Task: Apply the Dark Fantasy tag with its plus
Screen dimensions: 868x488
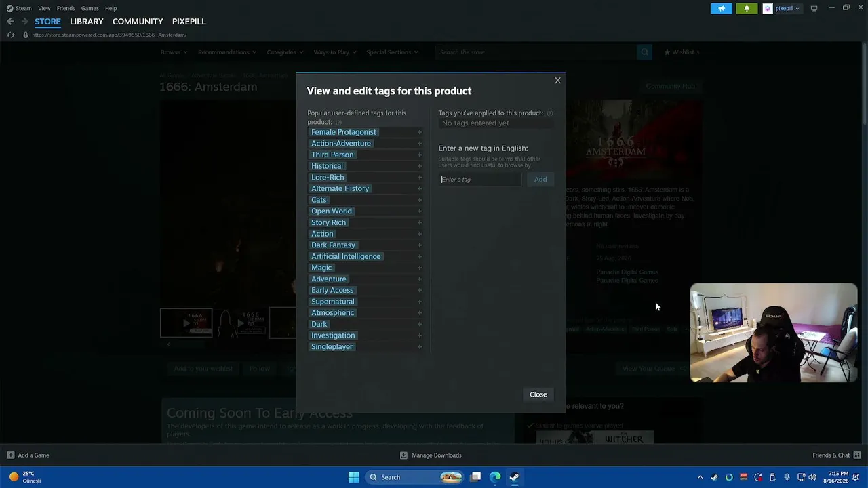Action: [x=420, y=245]
